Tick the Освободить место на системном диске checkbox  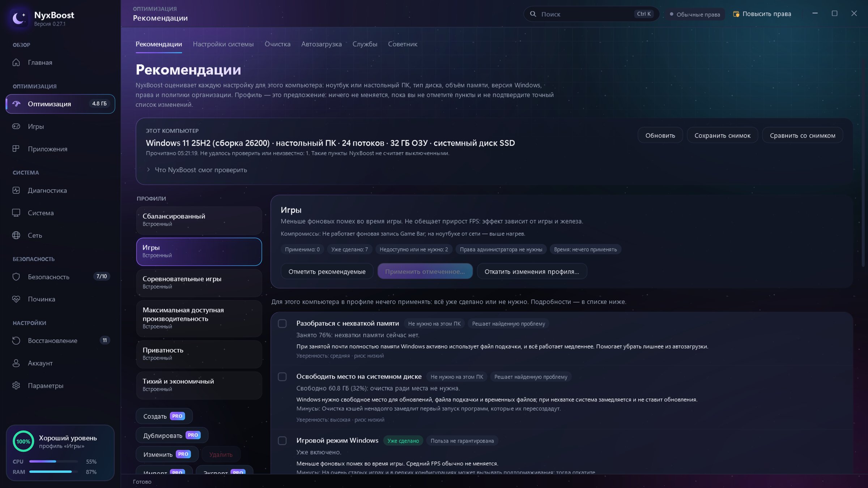coord(282,377)
